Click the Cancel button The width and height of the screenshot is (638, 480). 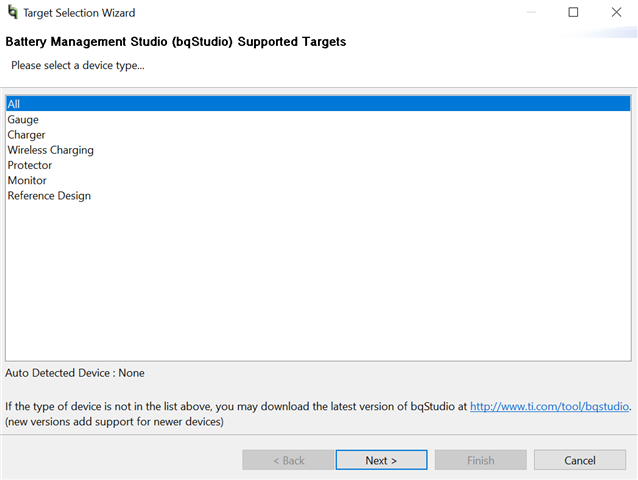point(580,460)
